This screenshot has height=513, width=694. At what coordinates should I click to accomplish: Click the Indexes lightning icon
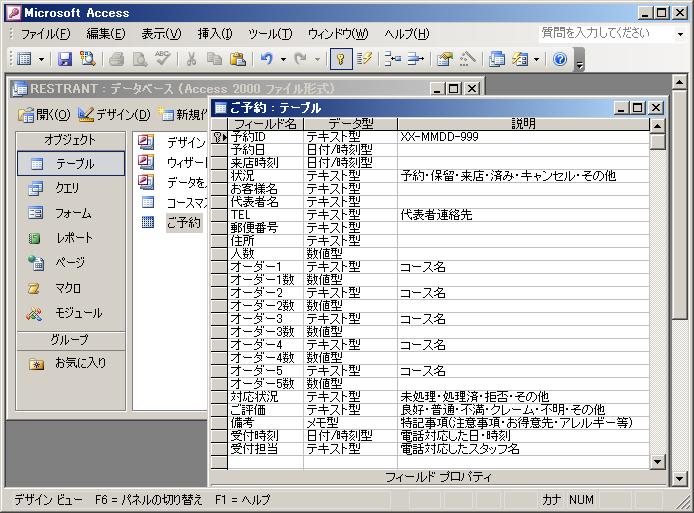pyautogui.click(x=364, y=59)
